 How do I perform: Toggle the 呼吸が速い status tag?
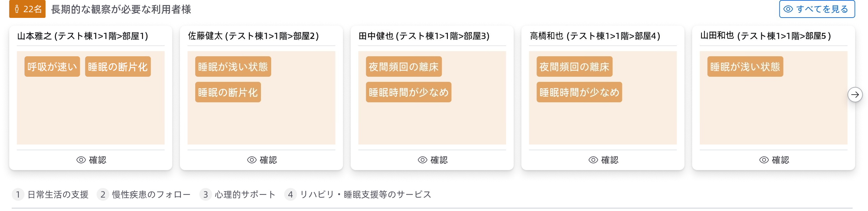(52, 66)
